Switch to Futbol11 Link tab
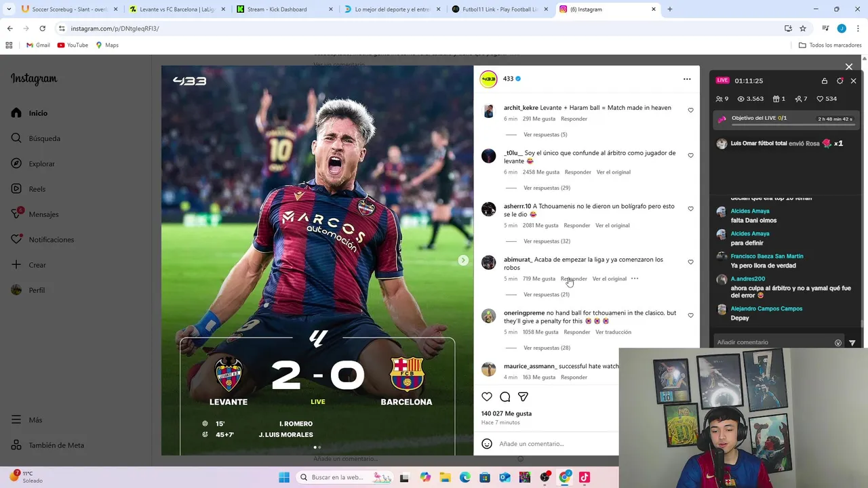 [500, 9]
